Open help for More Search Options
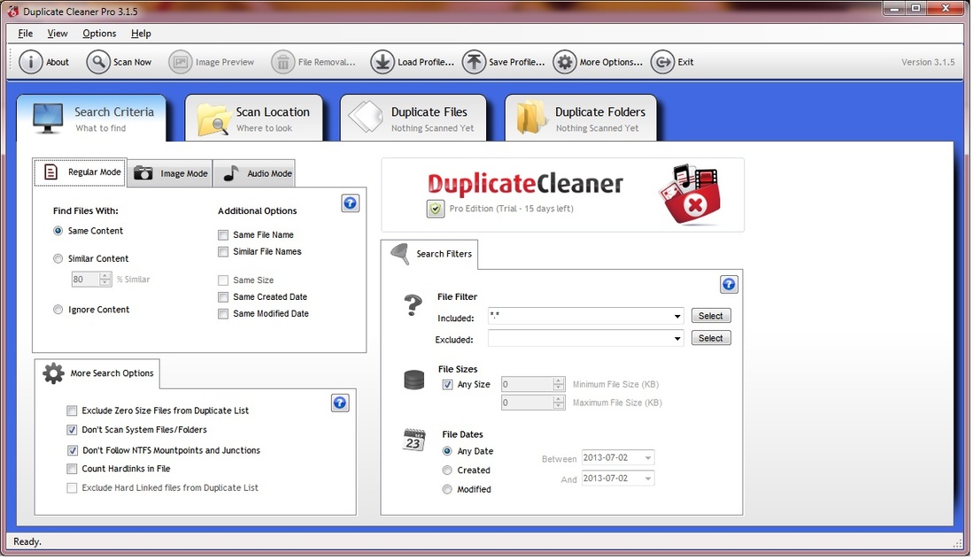 coord(340,403)
